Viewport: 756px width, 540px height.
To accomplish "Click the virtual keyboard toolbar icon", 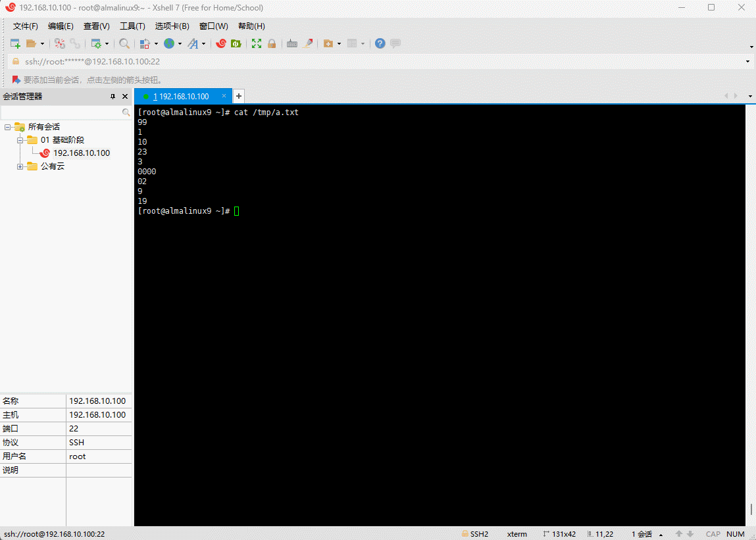I will 292,43.
